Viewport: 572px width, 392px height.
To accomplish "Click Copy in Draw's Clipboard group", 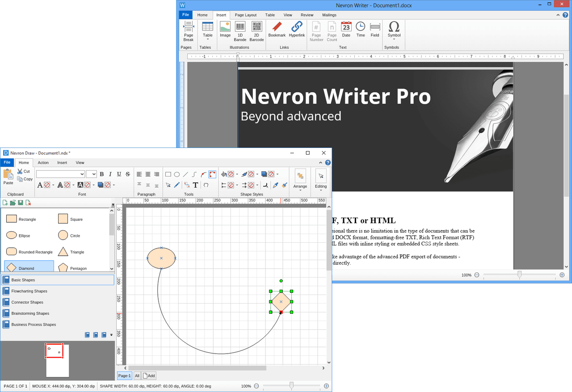I will coord(25,179).
